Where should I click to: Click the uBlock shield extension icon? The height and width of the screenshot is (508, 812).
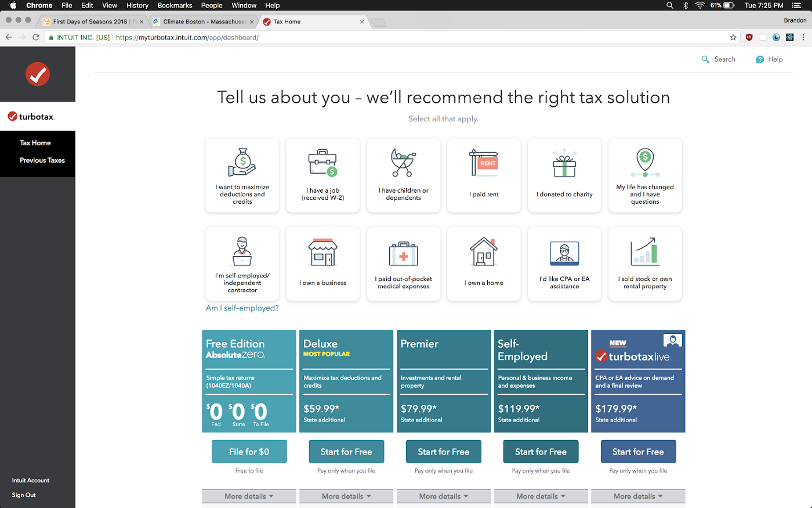tap(749, 37)
